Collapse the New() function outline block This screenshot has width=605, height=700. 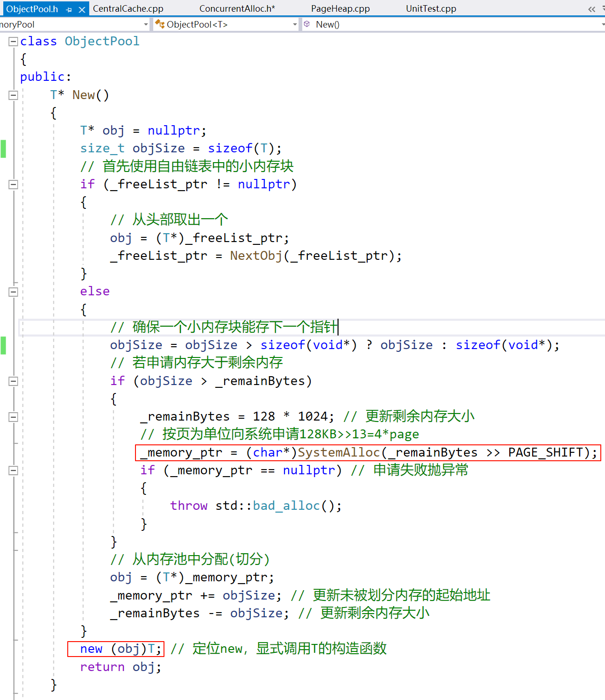(x=13, y=95)
